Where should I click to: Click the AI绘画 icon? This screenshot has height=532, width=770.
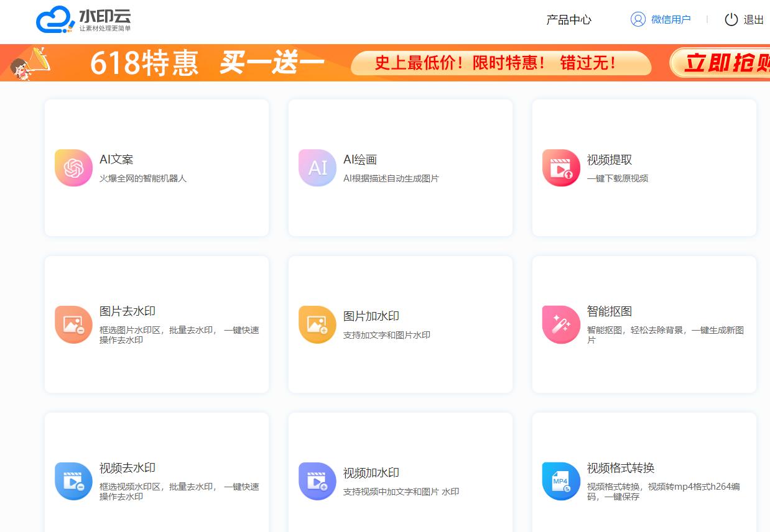tap(317, 167)
